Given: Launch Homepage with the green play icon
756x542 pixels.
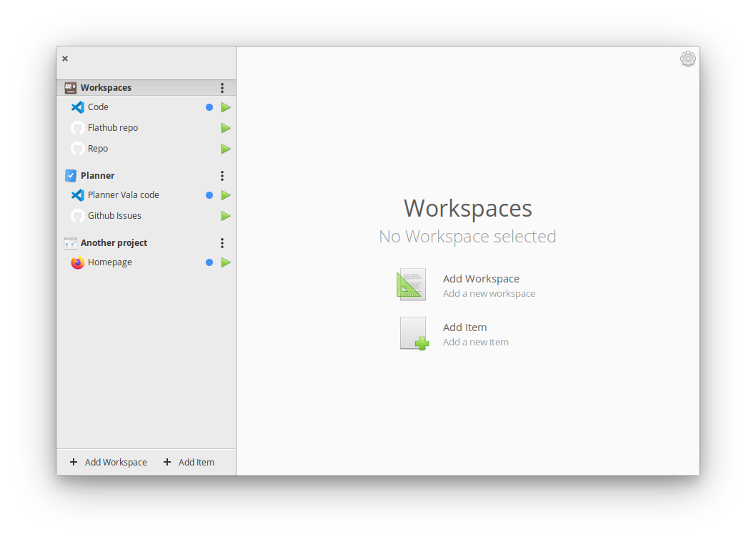Looking at the screenshot, I should [226, 262].
